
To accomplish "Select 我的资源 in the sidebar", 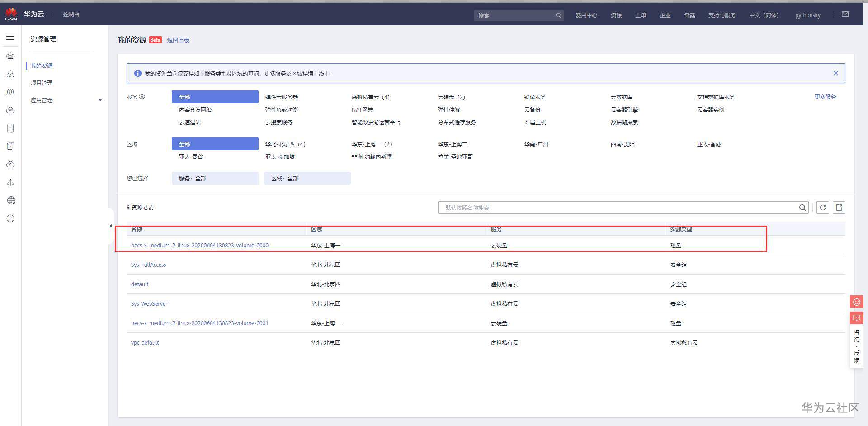I will click(x=42, y=66).
